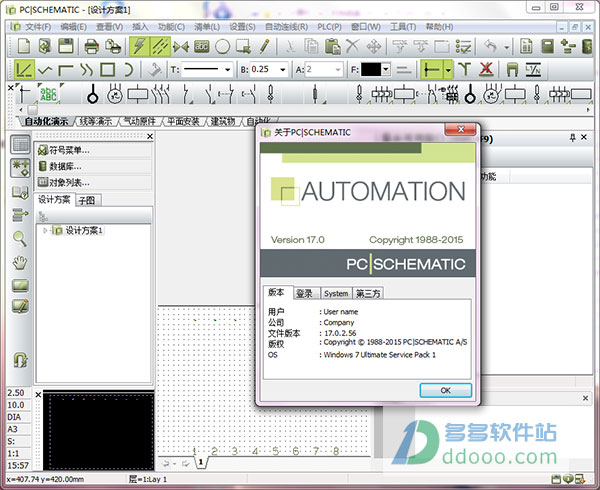Select the Slanted line tool

coord(24,69)
